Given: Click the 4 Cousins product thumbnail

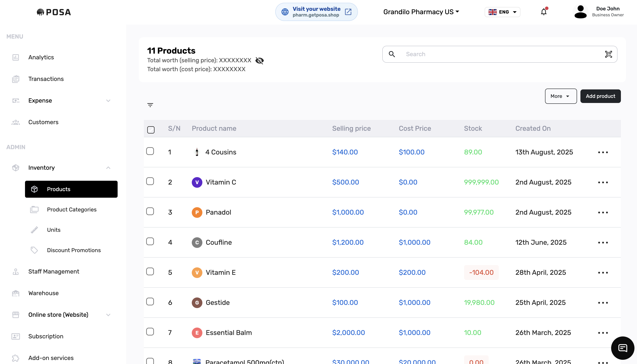Looking at the screenshot, I should (x=197, y=152).
